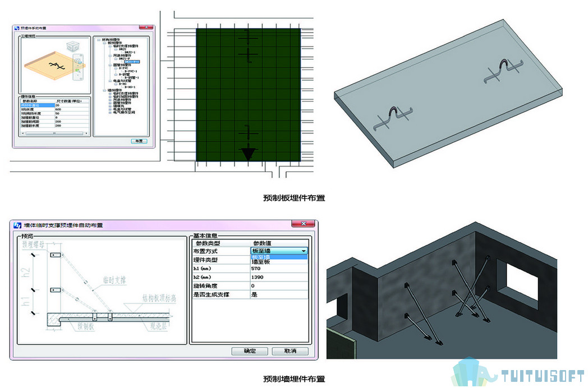Click the 确定 button
The image size is (588, 388).
(x=250, y=351)
